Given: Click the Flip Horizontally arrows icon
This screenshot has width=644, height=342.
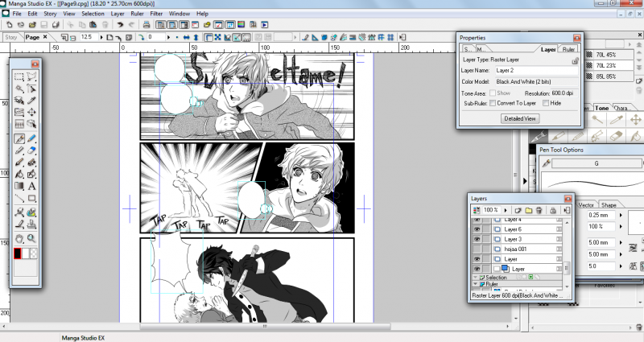Looking at the screenshot, I should pyautogui.click(x=187, y=37).
